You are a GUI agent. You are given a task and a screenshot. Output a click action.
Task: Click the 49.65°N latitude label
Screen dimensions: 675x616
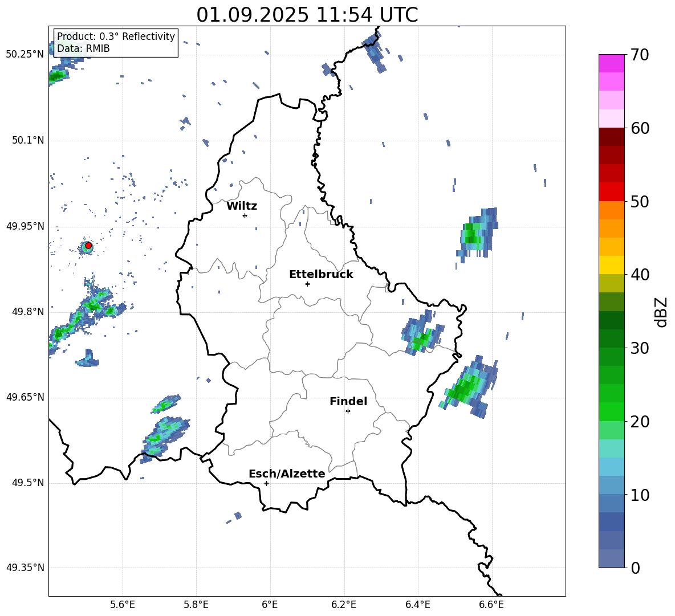[25, 397]
